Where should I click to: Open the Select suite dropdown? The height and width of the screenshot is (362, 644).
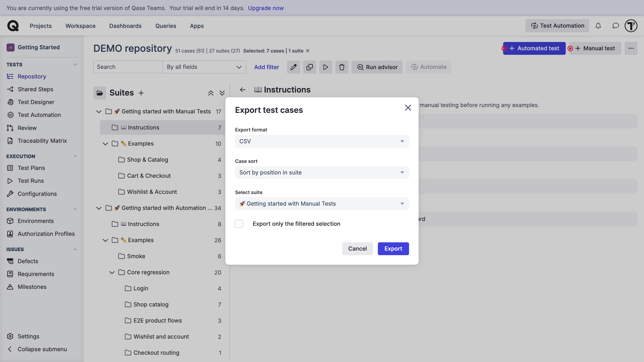322,204
